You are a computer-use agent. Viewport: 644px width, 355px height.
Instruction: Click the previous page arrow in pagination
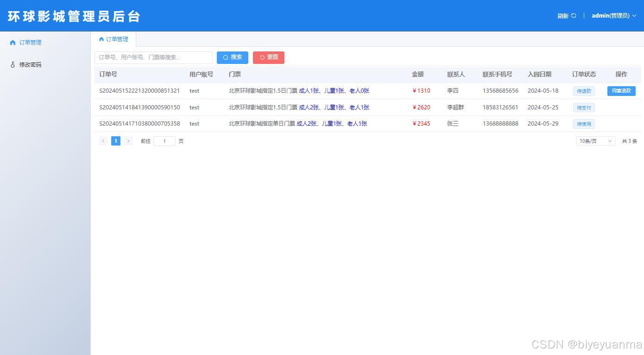[103, 141]
